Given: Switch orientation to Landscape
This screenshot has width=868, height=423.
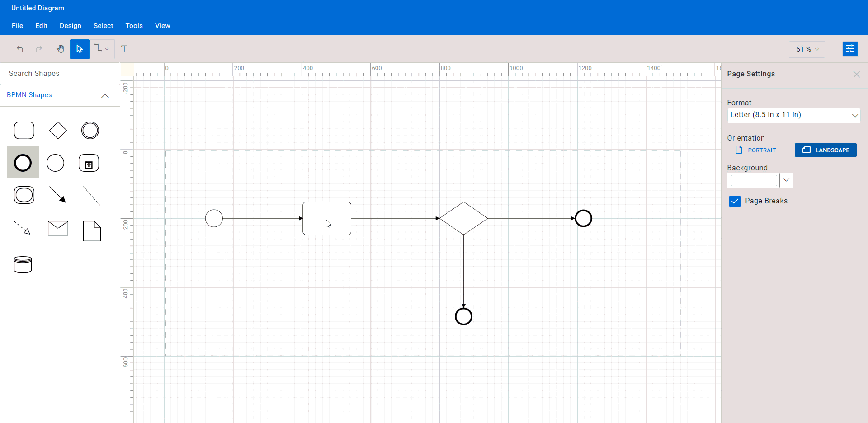Looking at the screenshot, I should point(826,150).
